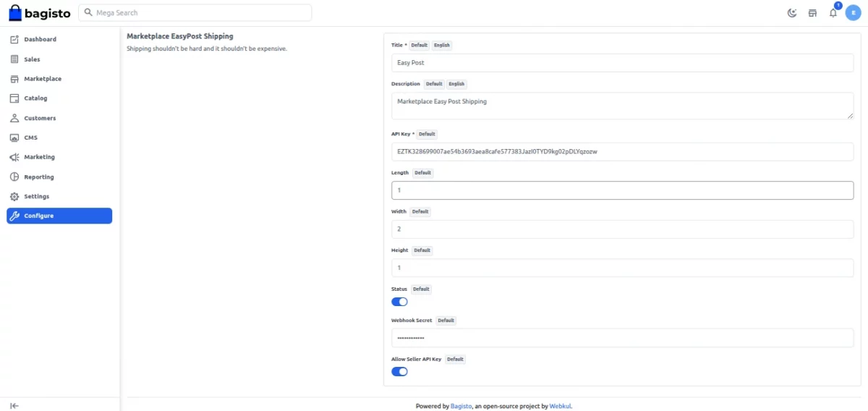Open the CMS menu label
This screenshot has height=411, width=868.
click(30, 137)
